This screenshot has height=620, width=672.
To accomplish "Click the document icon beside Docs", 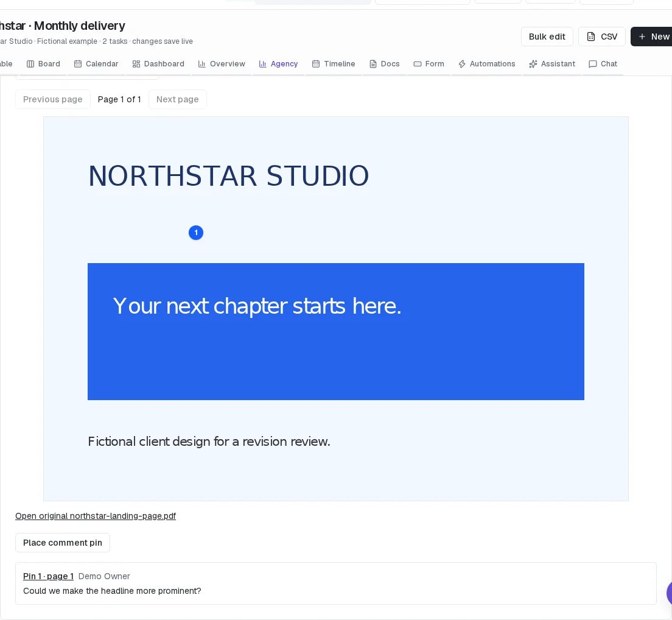I will (x=373, y=64).
